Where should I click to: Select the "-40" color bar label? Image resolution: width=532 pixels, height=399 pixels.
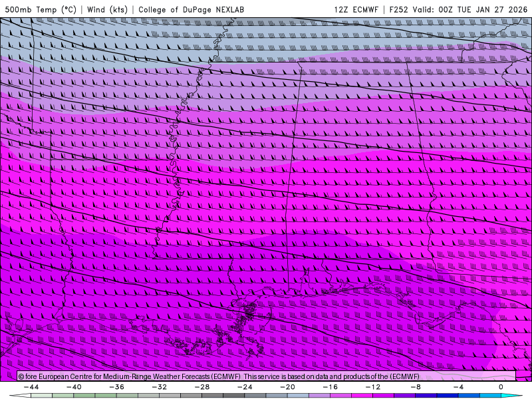pyautogui.click(x=74, y=387)
